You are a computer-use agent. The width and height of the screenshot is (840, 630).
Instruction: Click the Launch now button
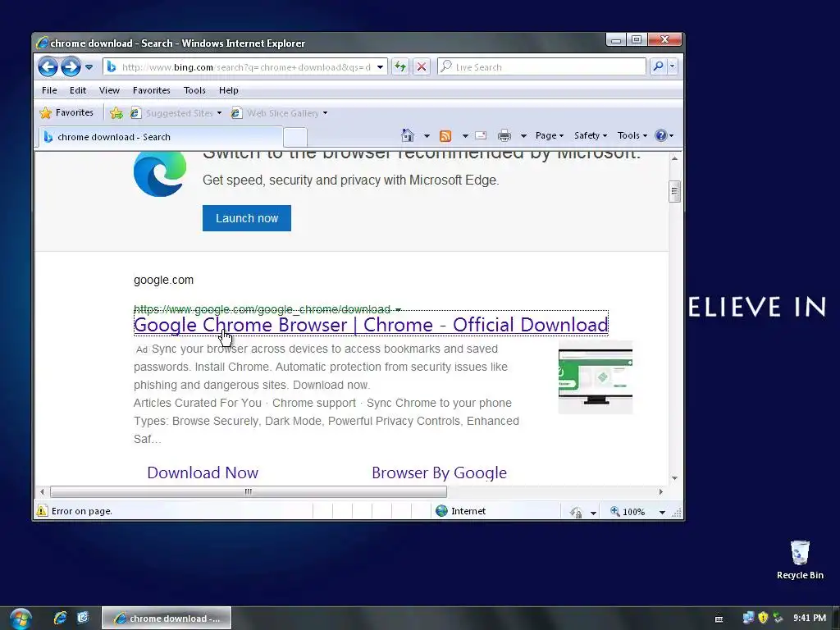pos(246,218)
